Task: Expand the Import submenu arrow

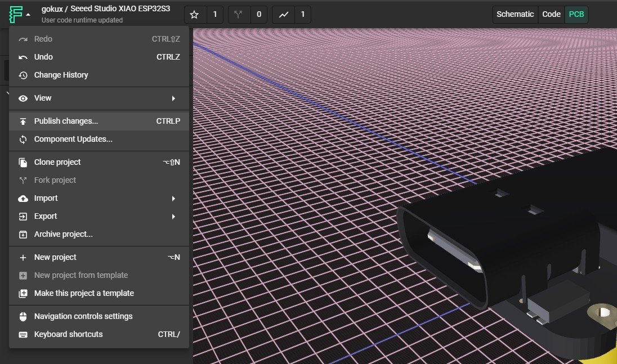Action: [x=175, y=198]
